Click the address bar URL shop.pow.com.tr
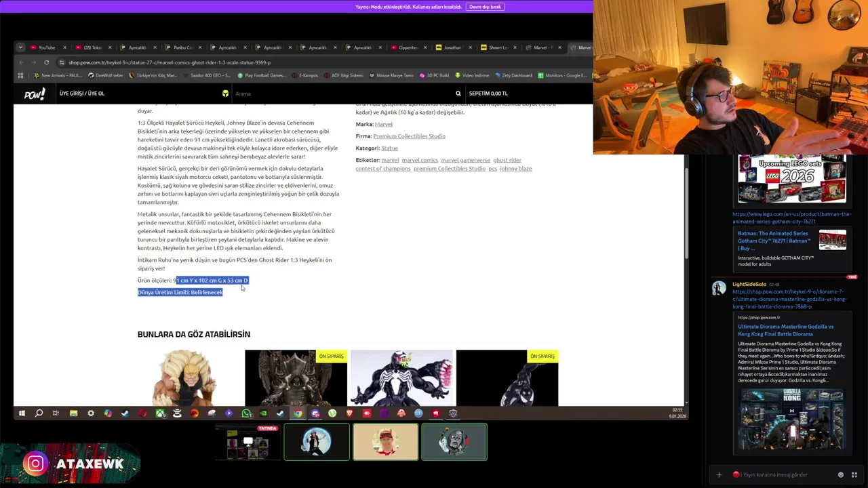868x488 pixels. coord(170,62)
